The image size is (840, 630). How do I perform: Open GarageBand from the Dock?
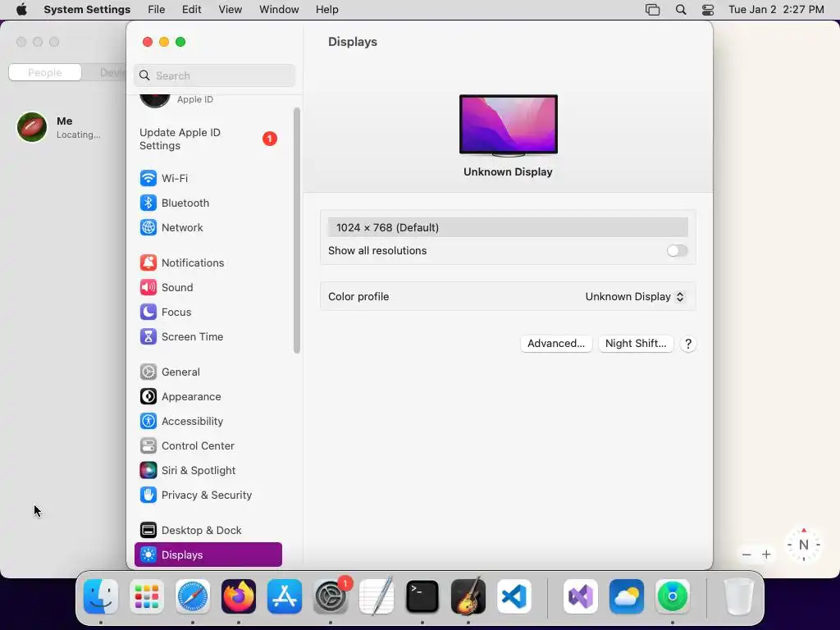(468, 596)
